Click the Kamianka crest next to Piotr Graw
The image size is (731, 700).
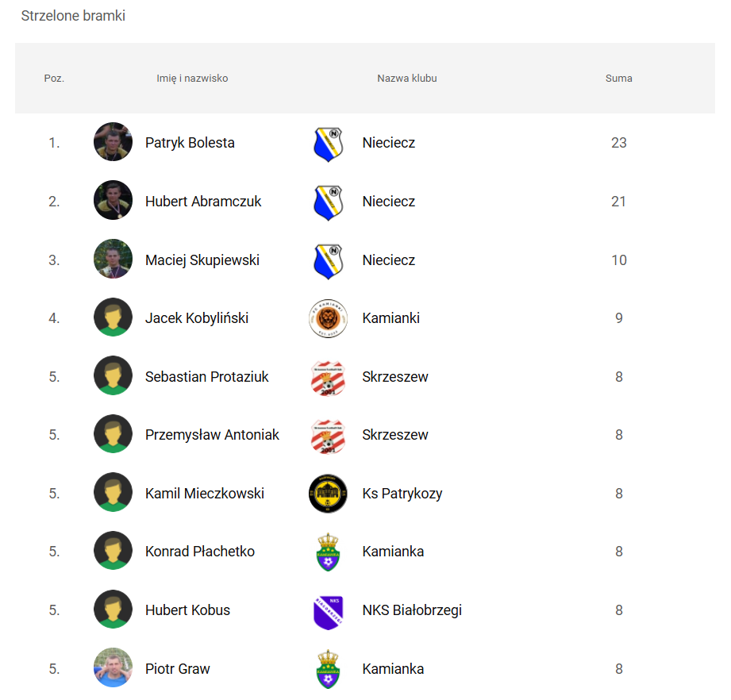[329, 669]
